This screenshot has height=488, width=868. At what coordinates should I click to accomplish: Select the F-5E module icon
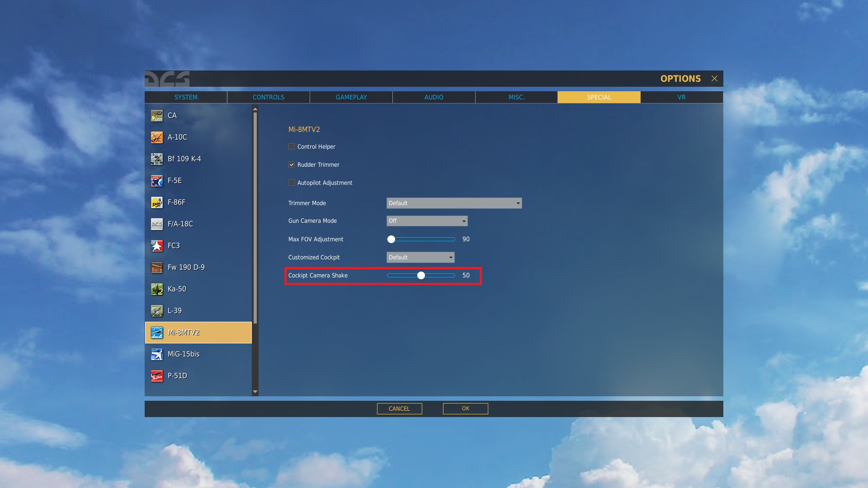[x=157, y=181]
